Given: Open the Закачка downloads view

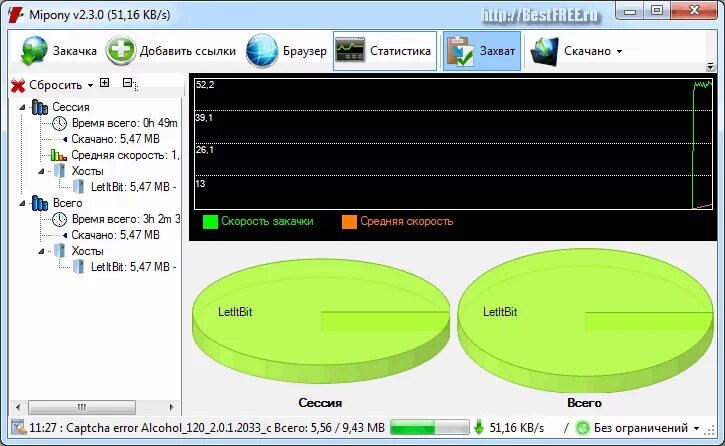Looking at the screenshot, I should coord(59,51).
